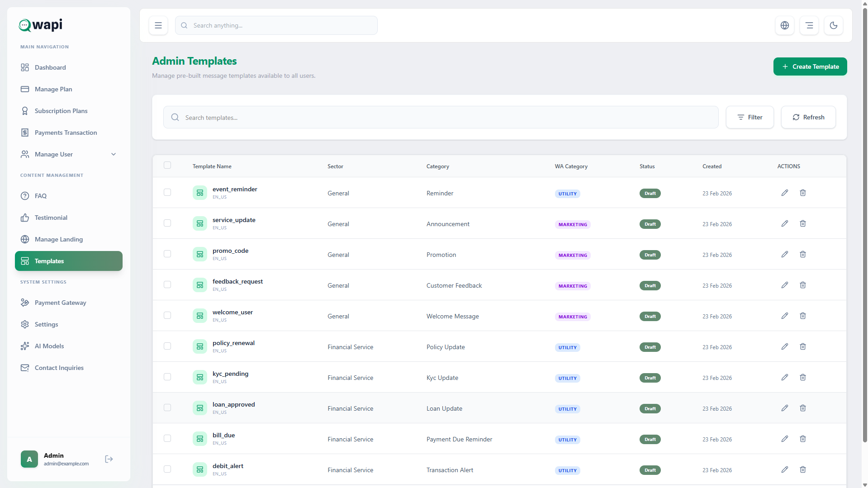Open the language globe icon in header
The width and height of the screenshot is (868, 488).
pyautogui.click(x=784, y=26)
